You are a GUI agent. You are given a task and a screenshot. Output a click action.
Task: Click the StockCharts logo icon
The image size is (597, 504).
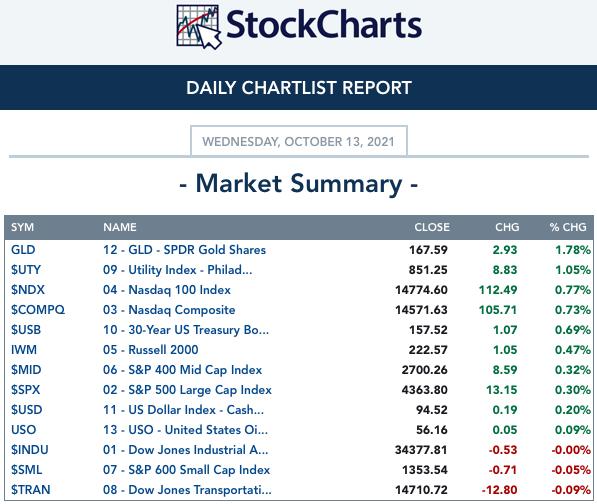[198, 27]
